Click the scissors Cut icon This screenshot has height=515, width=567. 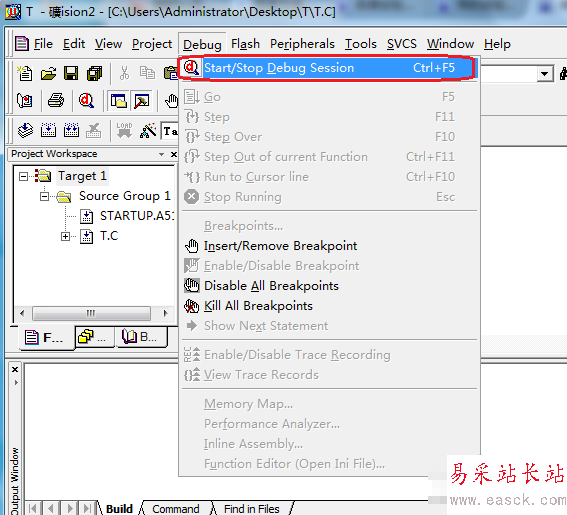coord(124,73)
